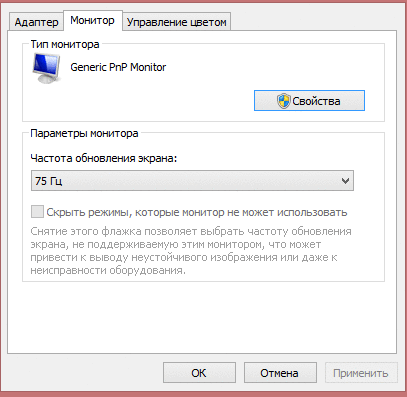Click the 75 Гц selected value text
Screen dimensions: 407x397
[49, 181]
